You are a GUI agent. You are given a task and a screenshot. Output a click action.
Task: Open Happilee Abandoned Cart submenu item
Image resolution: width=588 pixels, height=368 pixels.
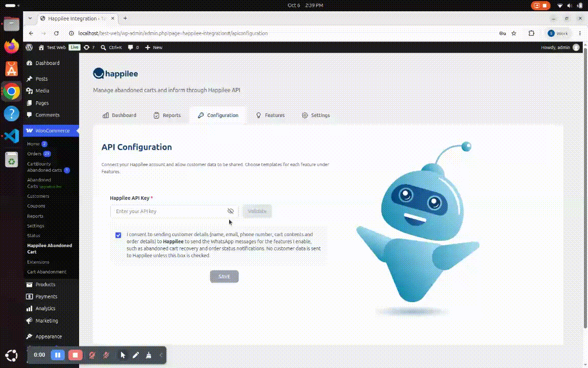(50, 248)
